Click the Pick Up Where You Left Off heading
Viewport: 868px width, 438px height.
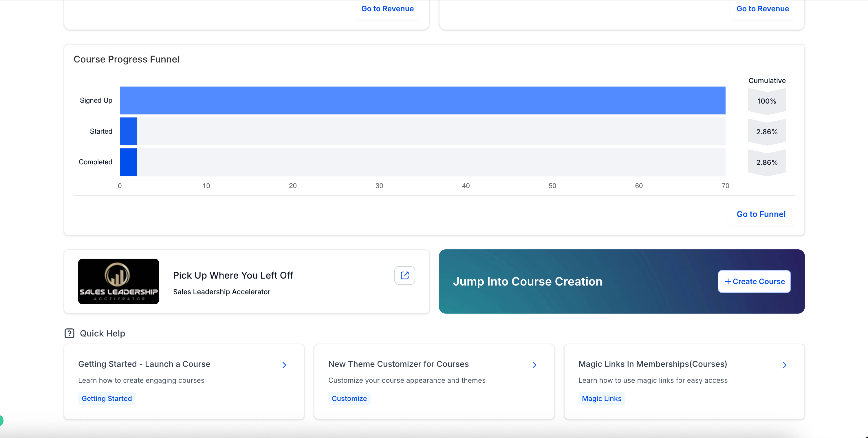(233, 275)
